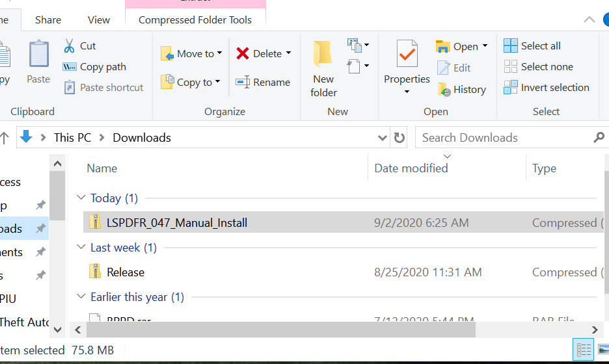Click the Copy path icon
Viewport: 609px width, 364px height.
[x=70, y=67]
